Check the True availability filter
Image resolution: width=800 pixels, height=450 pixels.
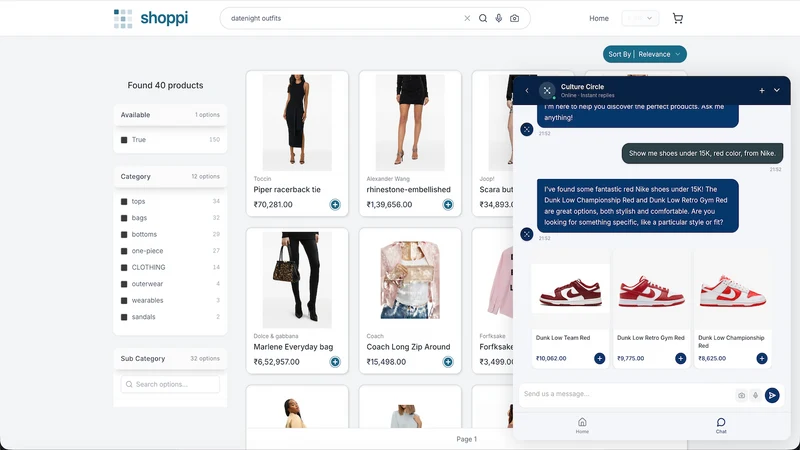pyautogui.click(x=124, y=140)
